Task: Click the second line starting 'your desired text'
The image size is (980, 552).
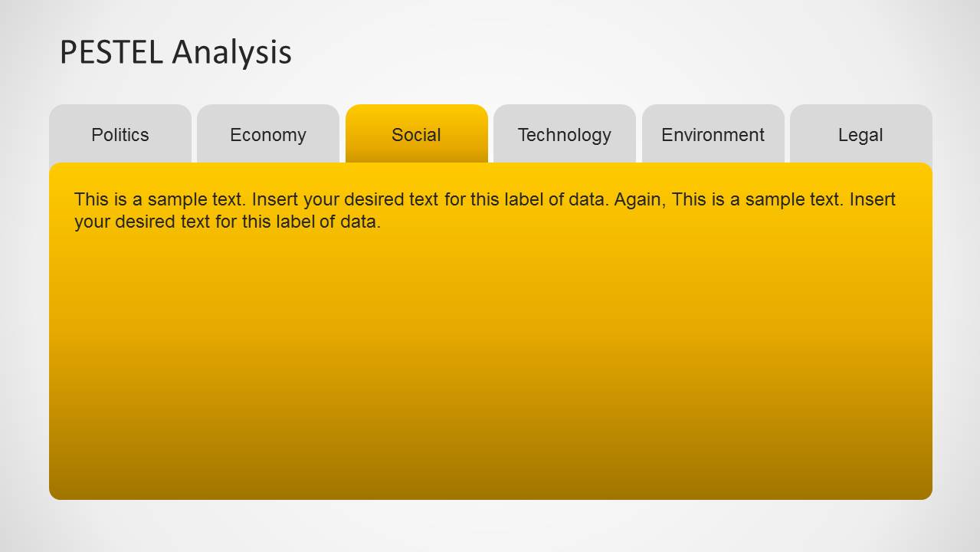Action: point(228,222)
